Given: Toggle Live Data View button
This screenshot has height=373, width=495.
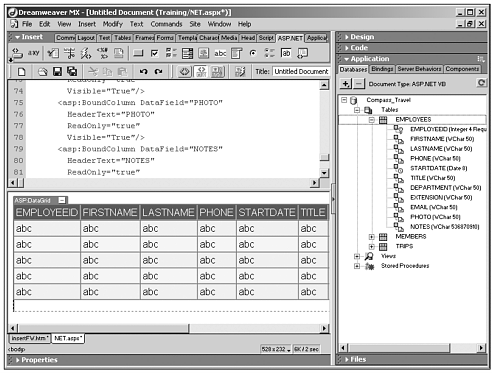Looking at the screenshot, I should point(240,71).
